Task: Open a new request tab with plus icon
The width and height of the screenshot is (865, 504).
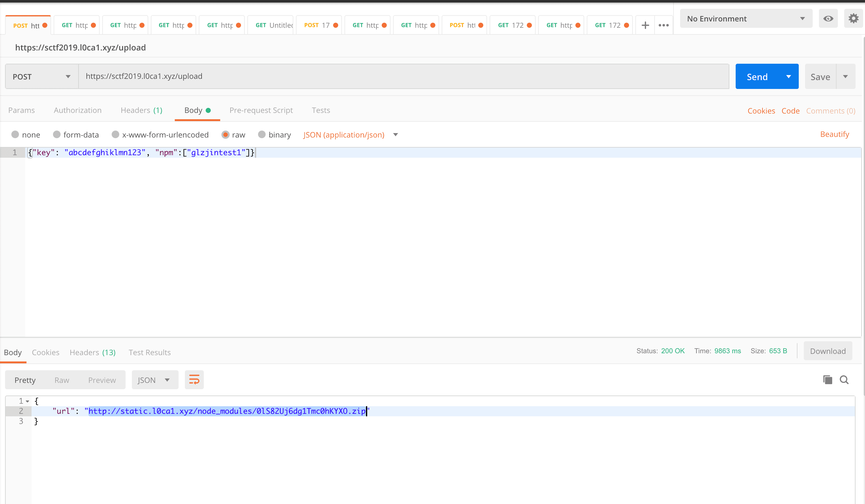Action: [645, 25]
